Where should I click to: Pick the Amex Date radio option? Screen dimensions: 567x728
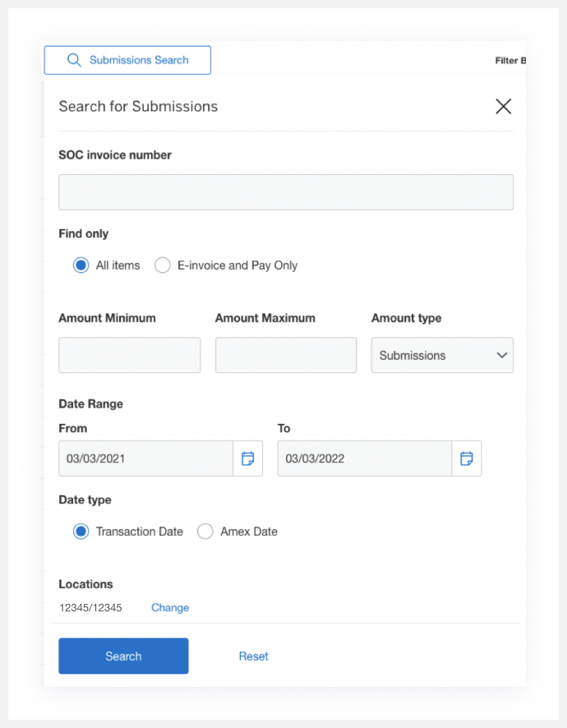[205, 532]
